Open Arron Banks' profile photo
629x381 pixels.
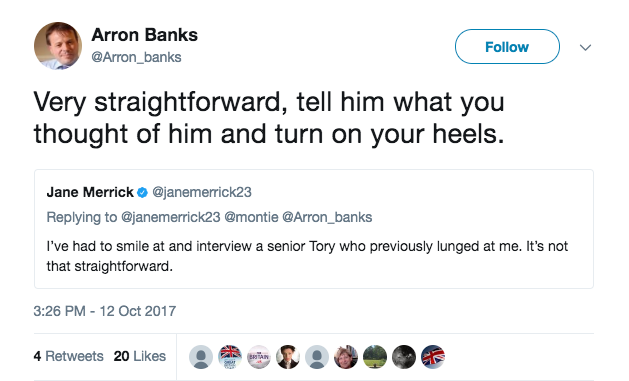(x=58, y=46)
